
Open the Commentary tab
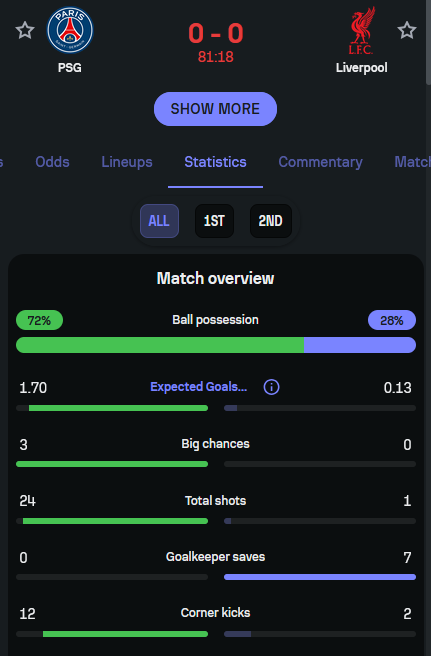[321, 162]
